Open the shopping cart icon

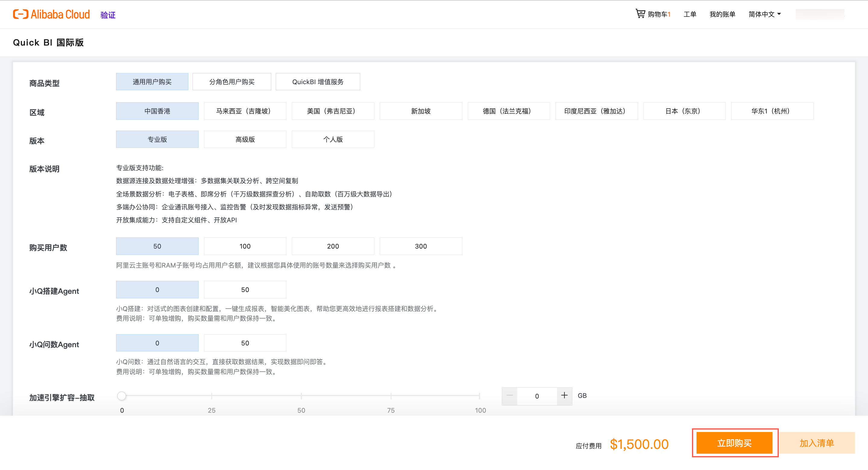pos(640,14)
